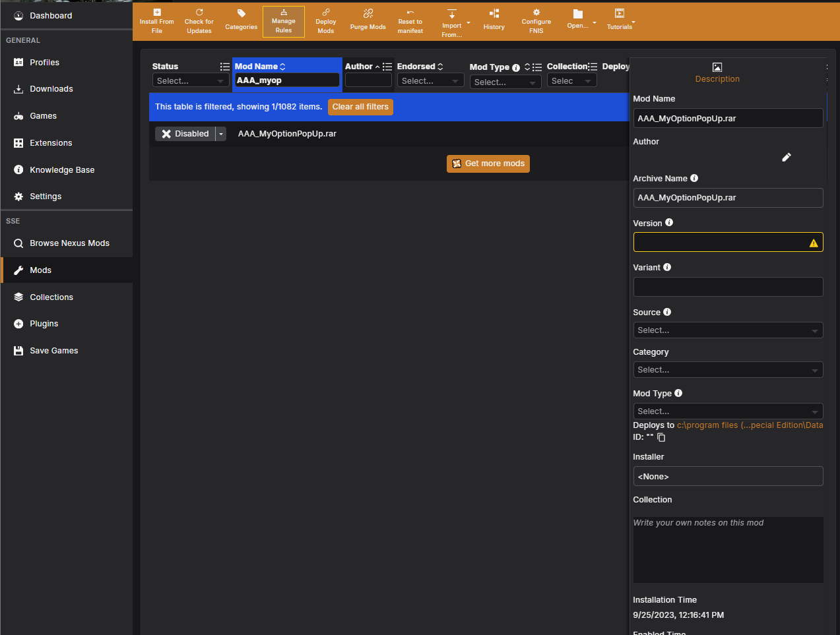Go to Browse Nexus Mods page

click(x=69, y=243)
